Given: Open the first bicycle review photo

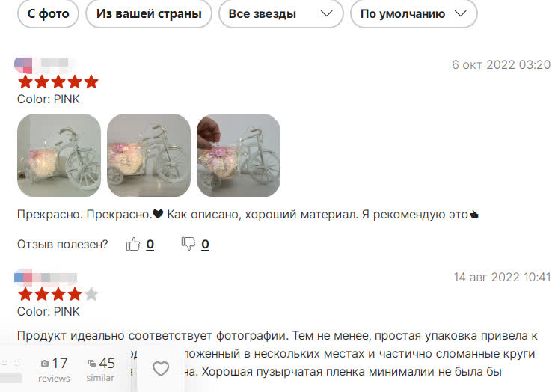Looking at the screenshot, I should pos(59,156).
